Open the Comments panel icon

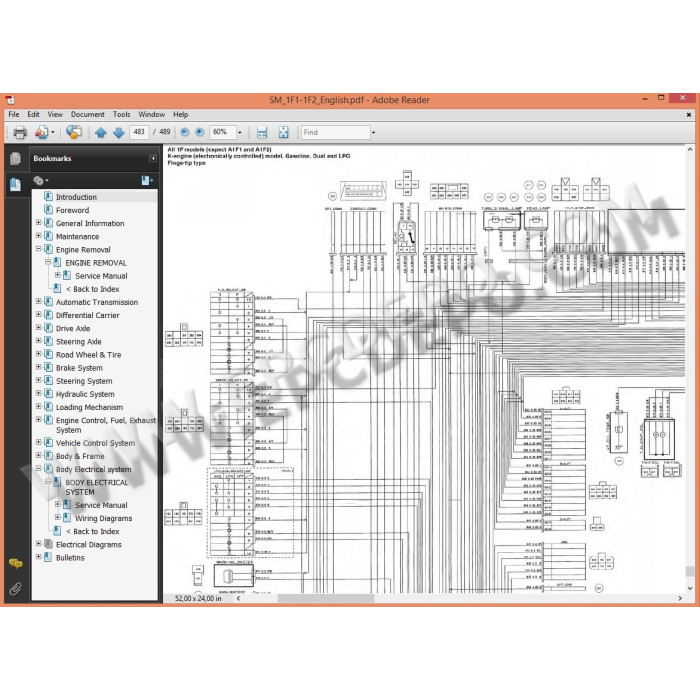(x=15, y=563)
